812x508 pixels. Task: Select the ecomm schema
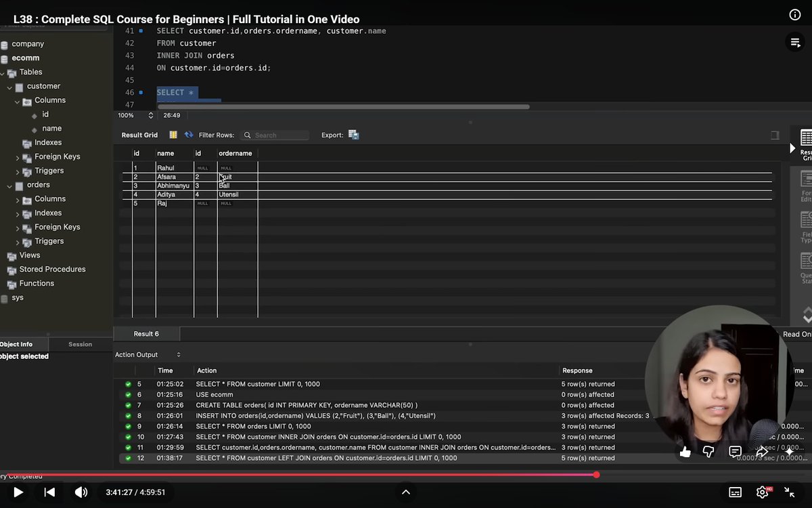coord(26,58)
